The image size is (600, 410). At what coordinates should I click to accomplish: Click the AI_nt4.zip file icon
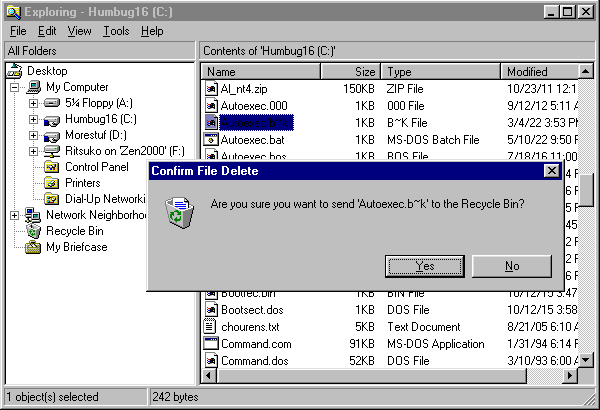(x=211, y=89)
